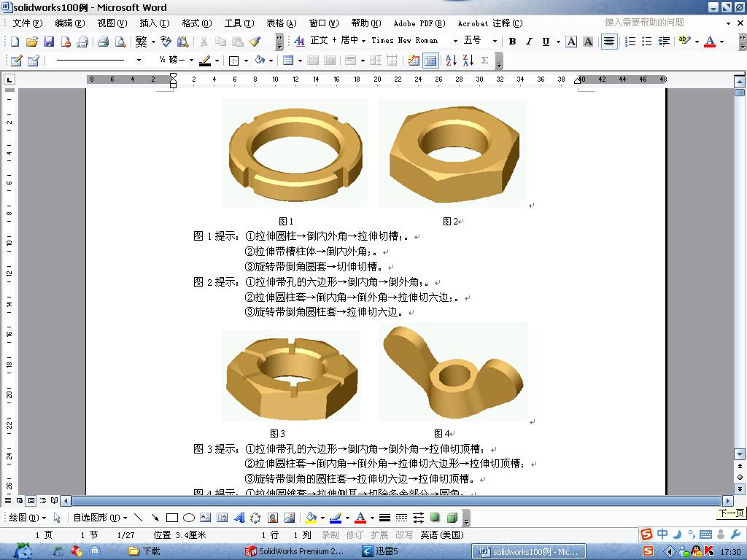Switch to 迅雷5 taskbar button
The image size is (747, 560).
380,551
